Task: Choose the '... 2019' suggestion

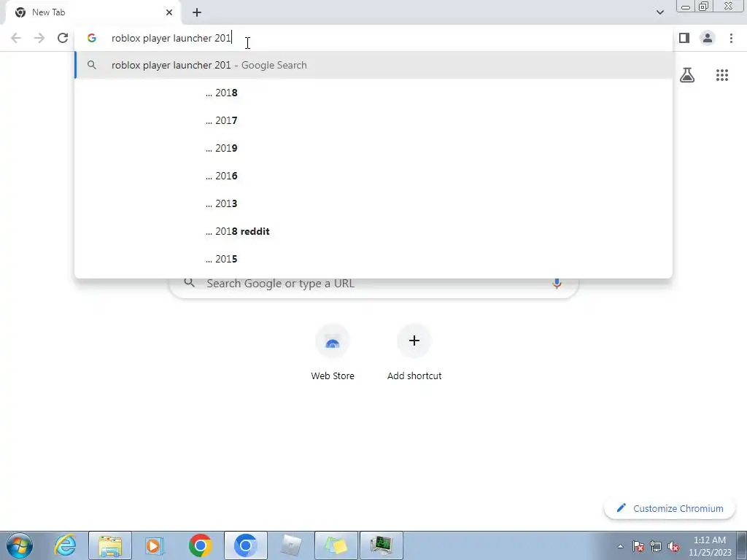Action: (373, 148)
